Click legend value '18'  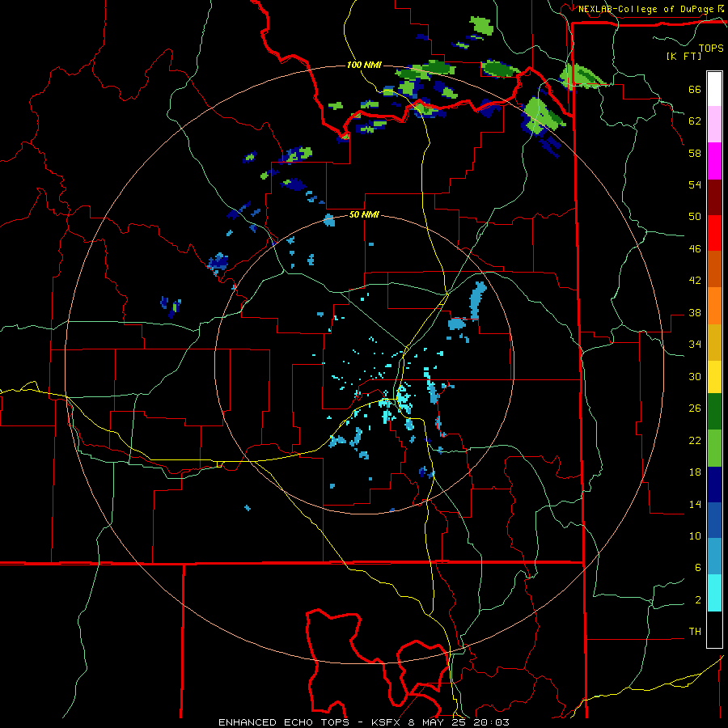[x=695, y=472]
